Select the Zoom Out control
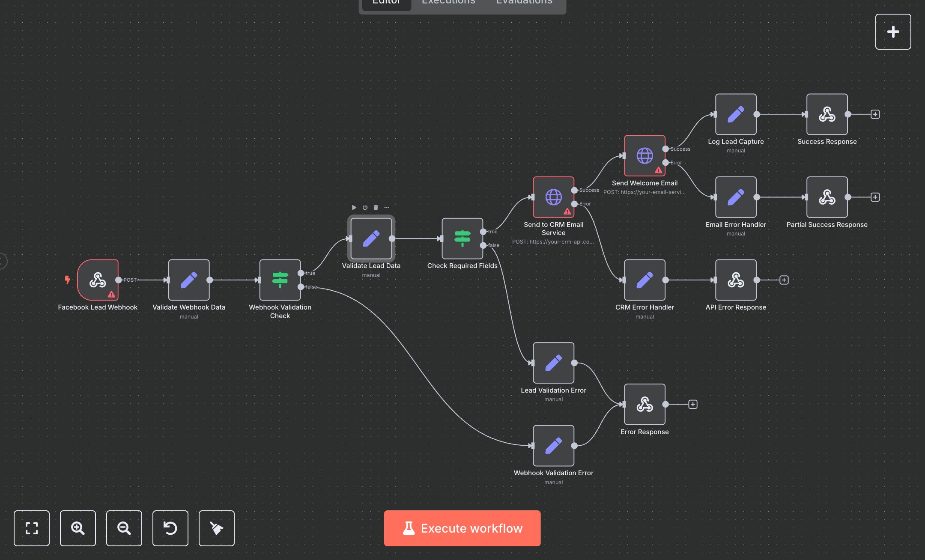The image size is (925, 560). (x=124, y=528)
